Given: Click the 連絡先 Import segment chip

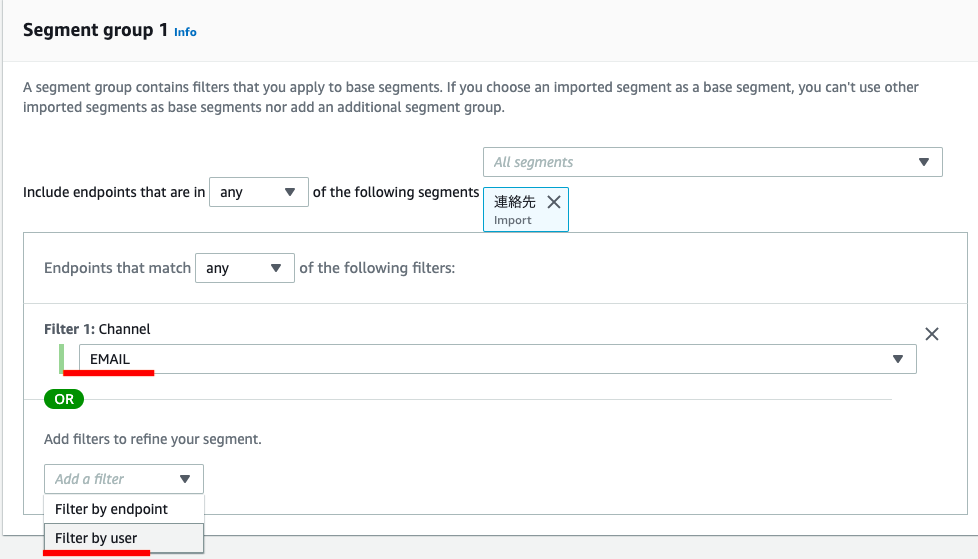Looking at the screenshot, I should (x=515, y=210).
